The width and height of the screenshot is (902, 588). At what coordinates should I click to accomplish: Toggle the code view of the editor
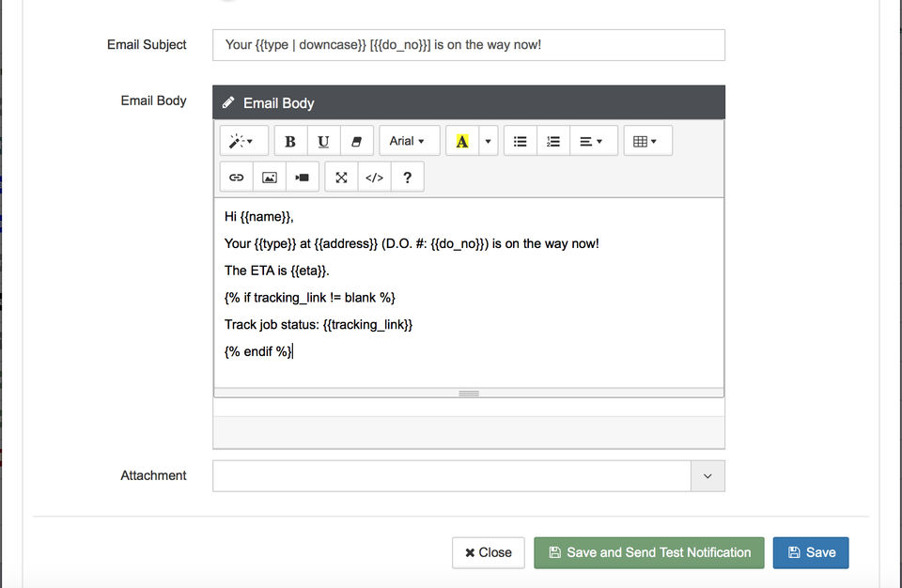tap(374, 177)
